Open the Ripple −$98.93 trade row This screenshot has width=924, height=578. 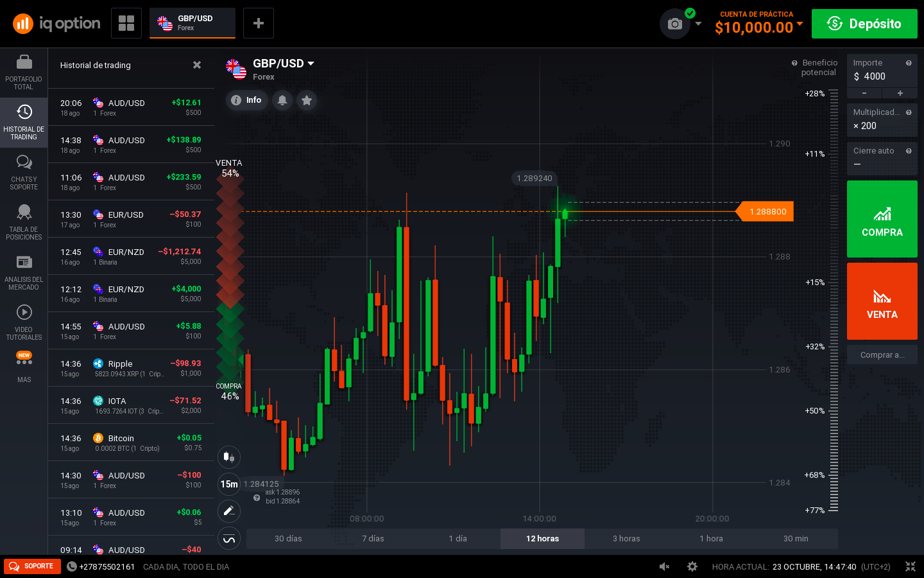[x=131, y=368]
